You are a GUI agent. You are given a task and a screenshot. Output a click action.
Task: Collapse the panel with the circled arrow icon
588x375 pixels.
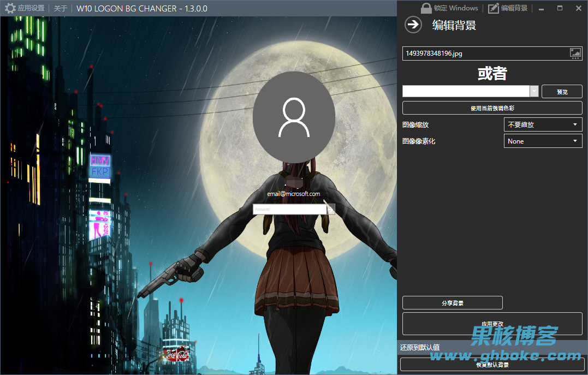[413, 25]
